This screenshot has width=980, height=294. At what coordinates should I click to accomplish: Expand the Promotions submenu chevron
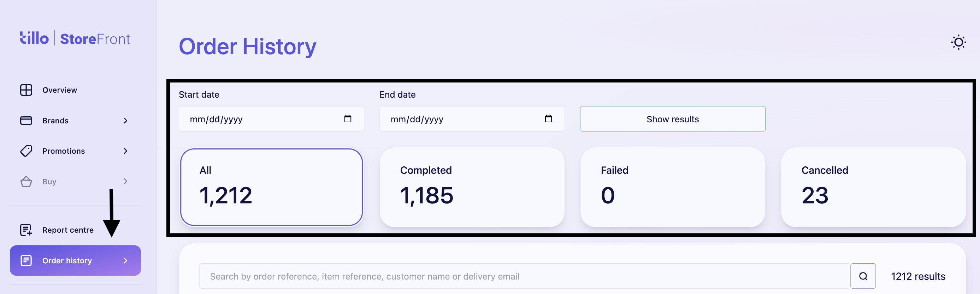[x=125, y=151]
